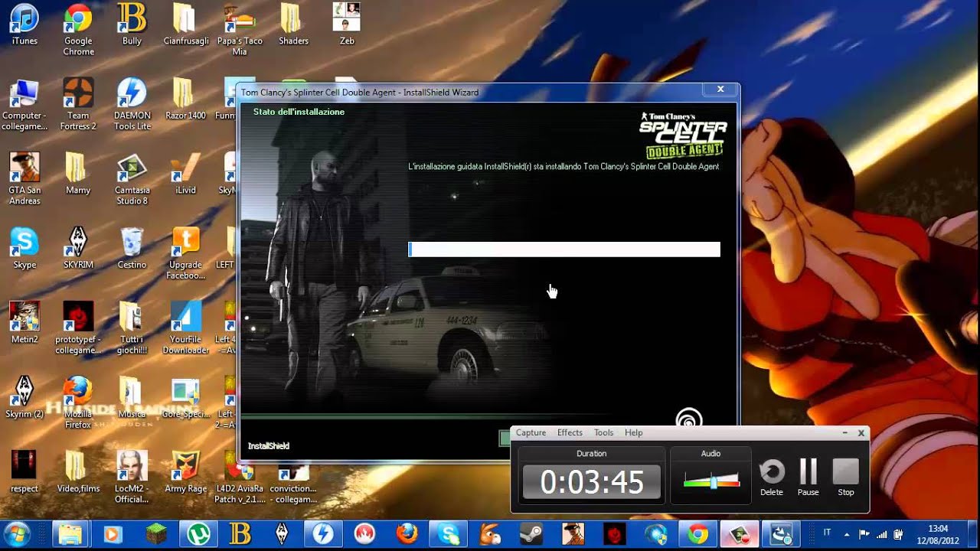This screenshot has width=980, height=551.
Task: Open the Bully game desktop shortcut
Action: (132, 24)
